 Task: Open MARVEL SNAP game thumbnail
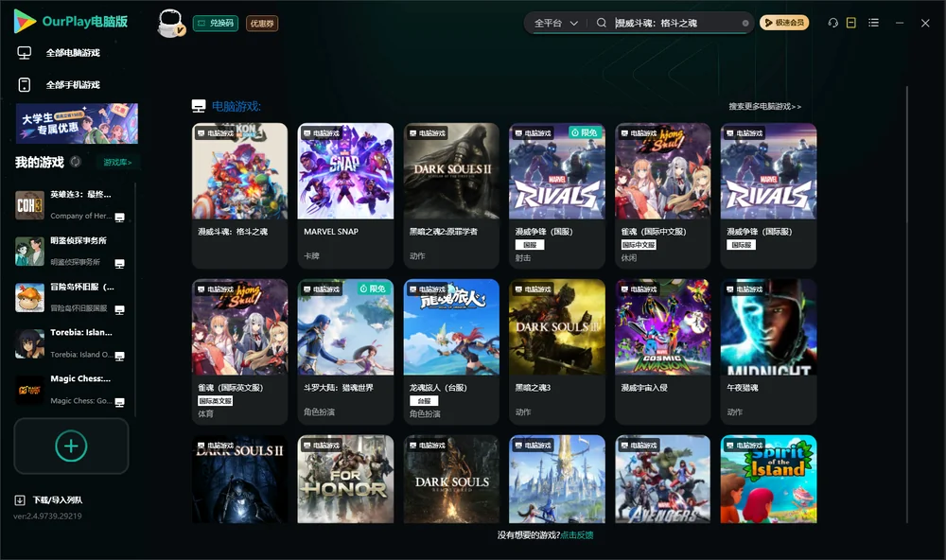coord(345,171)
